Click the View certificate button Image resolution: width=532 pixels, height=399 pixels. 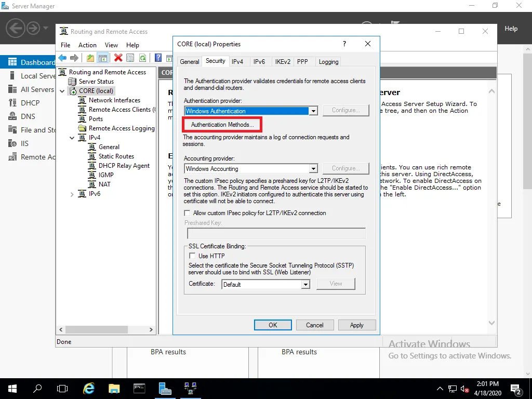pos(336,284)
